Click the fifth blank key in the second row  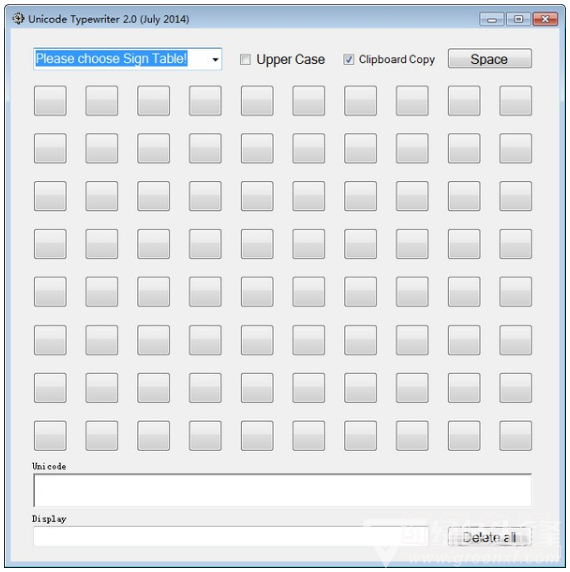click(x=257, y=148)
